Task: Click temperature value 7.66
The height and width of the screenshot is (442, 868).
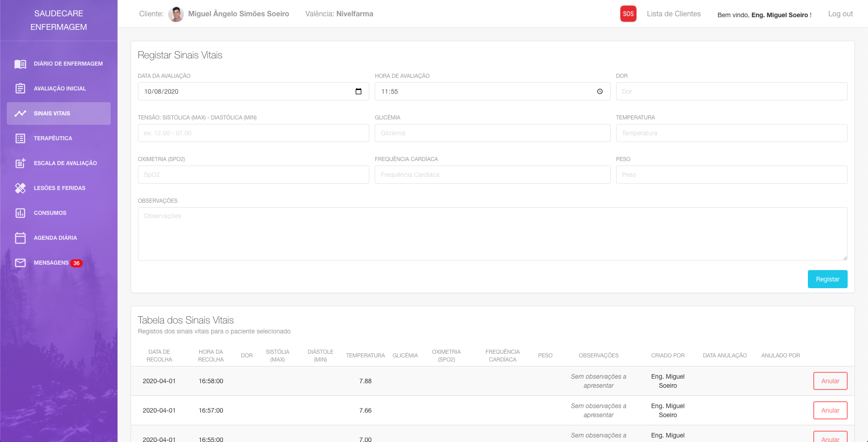Action: [365, 410]
